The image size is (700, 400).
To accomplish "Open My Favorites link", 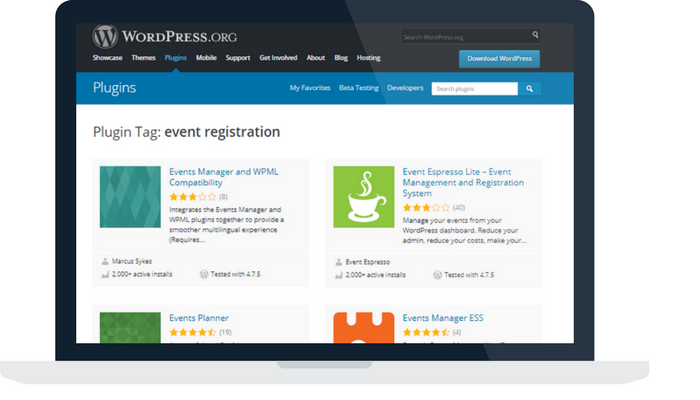I will point(310,88).
